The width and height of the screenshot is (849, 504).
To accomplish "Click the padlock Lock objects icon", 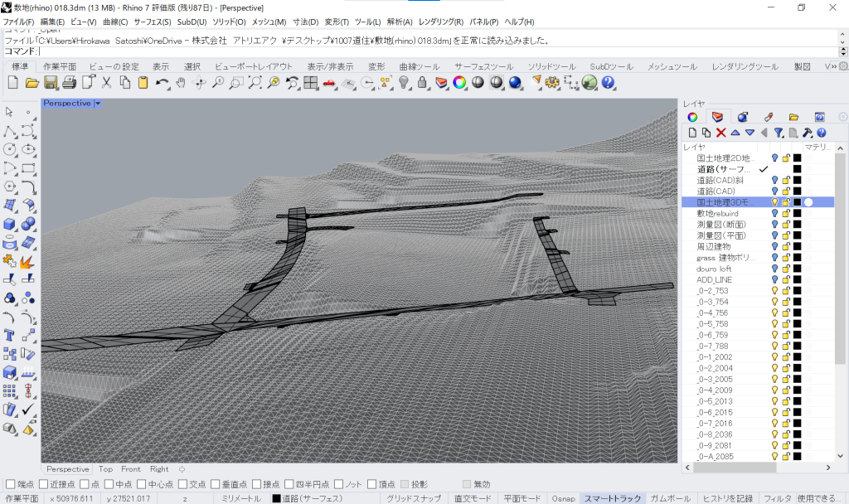I will (422, 83).
